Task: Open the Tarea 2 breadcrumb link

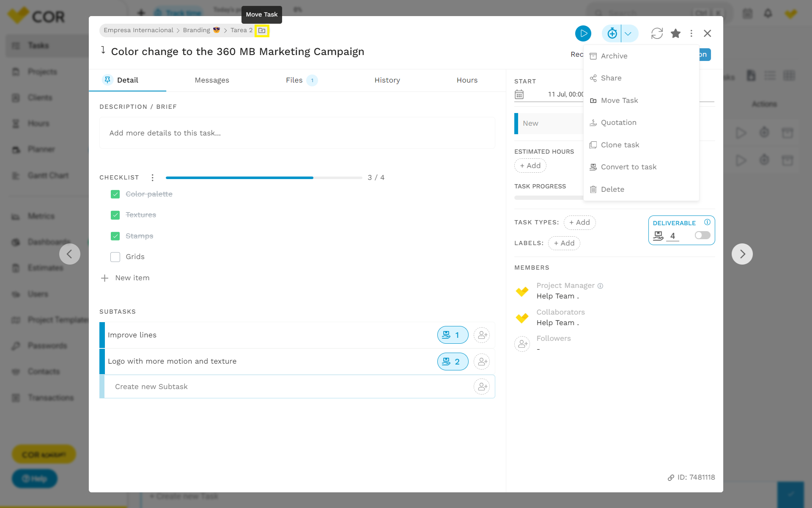Action: pos(241,30)
